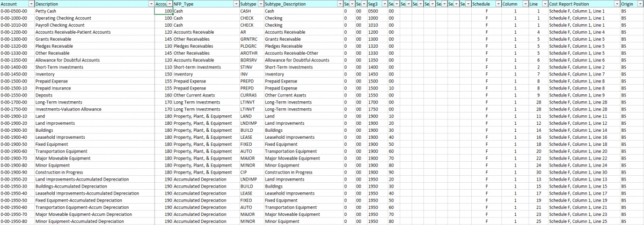Select the 'CURRAS' subtype cell
Viewport: 644px width, 225px height.
pos(251,95)
